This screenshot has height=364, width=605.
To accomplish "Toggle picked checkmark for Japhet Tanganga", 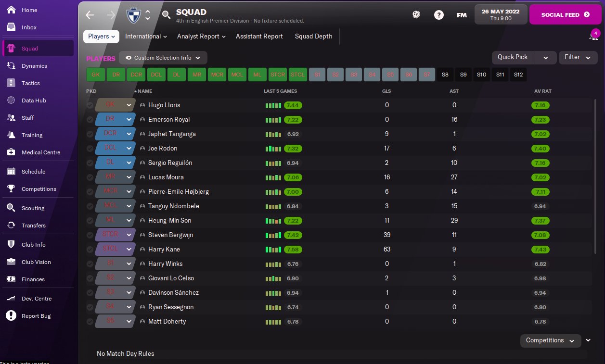I will [x=90, y=134].
